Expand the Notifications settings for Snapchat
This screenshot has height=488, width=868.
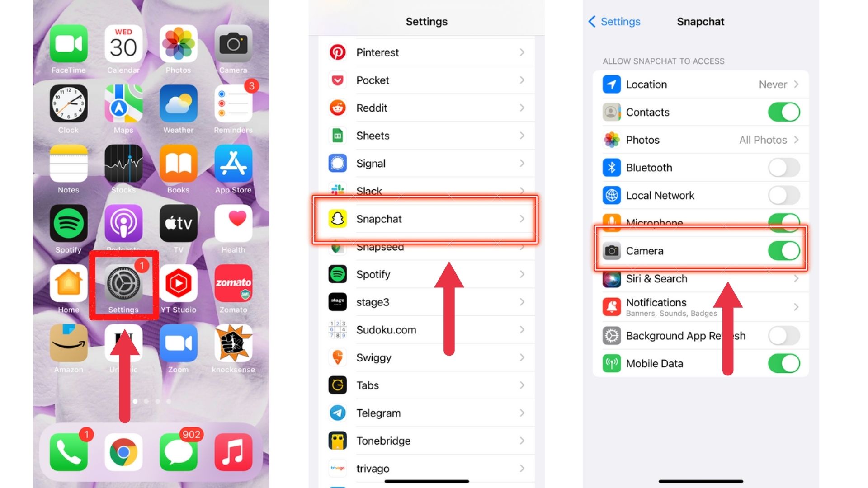point(703,306)
